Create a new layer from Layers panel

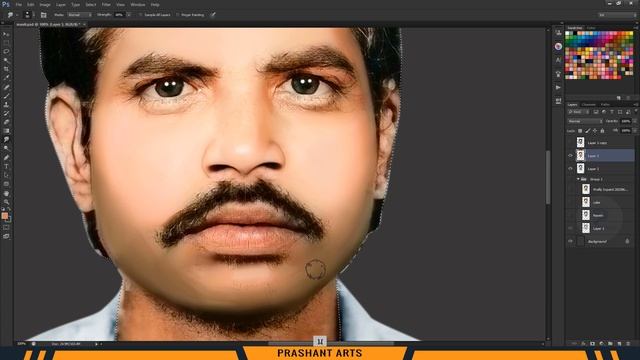tap(619, 344)
